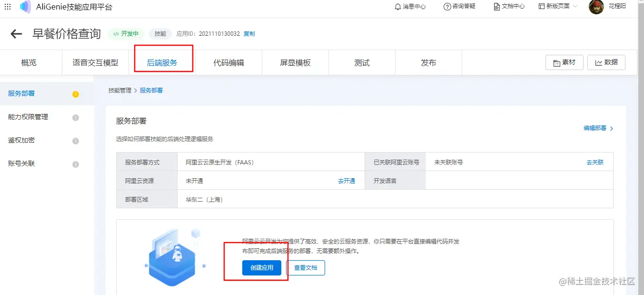Click the cloud server illustration
The image size is (644, 295).
[174, 257]
